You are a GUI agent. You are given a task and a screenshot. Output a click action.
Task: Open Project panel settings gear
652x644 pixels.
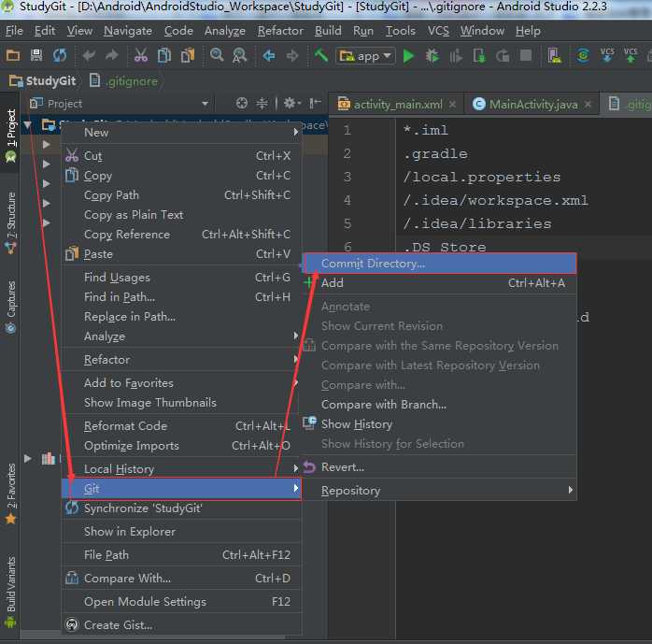pos(291,103)
